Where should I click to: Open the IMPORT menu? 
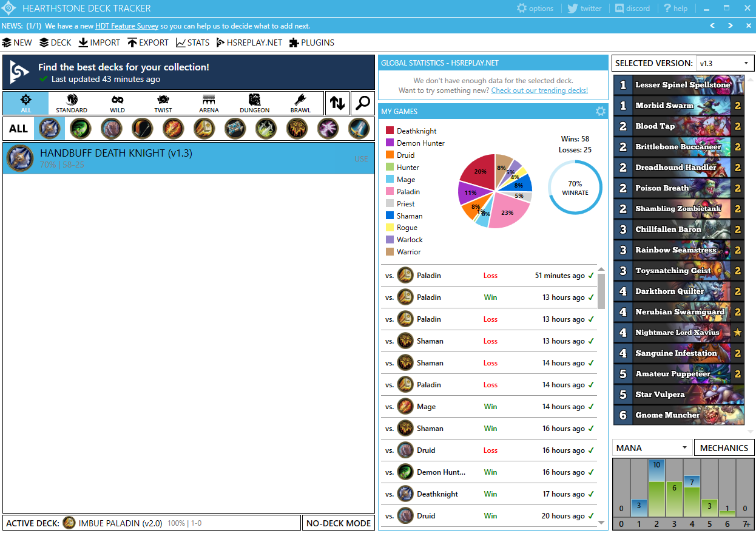coord(100,42)
